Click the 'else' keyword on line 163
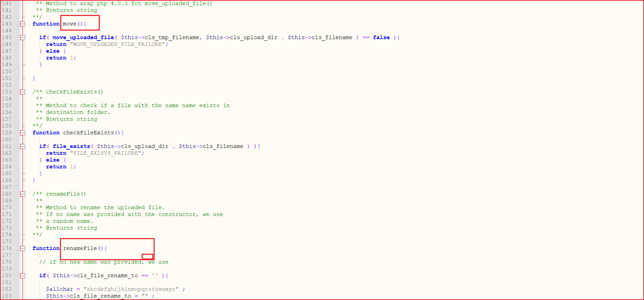The height and width of the screenshot is (300, 644). (53, 160)
